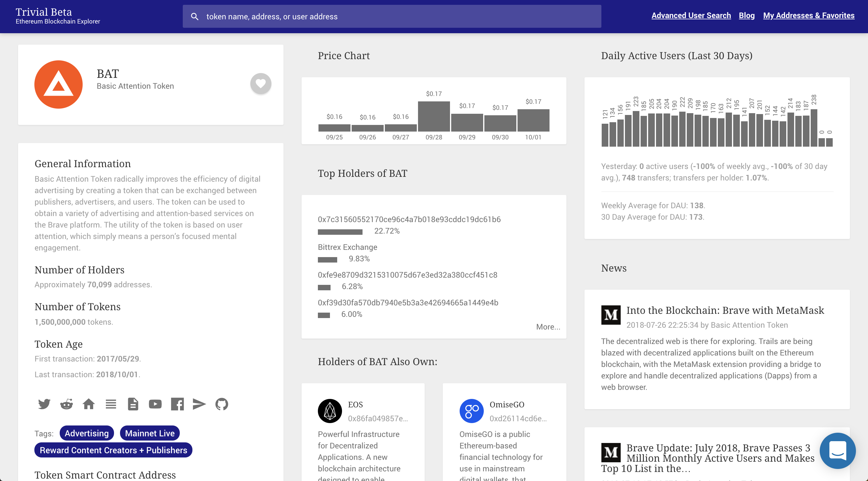The width and height of the screenshot is (868, 481).
Task: Click the 6.00% holder share bar
Action: (x=324, y=314)
